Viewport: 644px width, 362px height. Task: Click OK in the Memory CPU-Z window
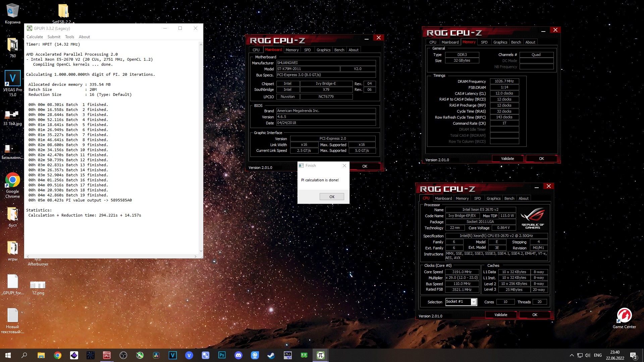541,159
